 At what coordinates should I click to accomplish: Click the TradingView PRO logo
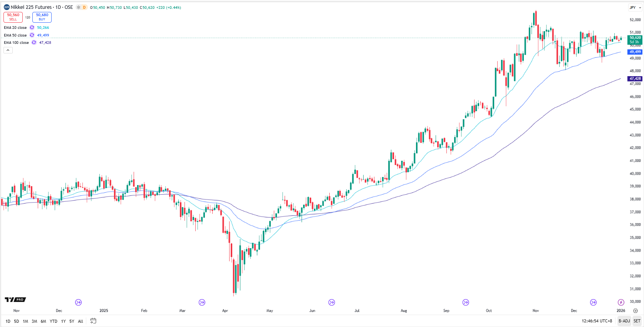(15, 300)
